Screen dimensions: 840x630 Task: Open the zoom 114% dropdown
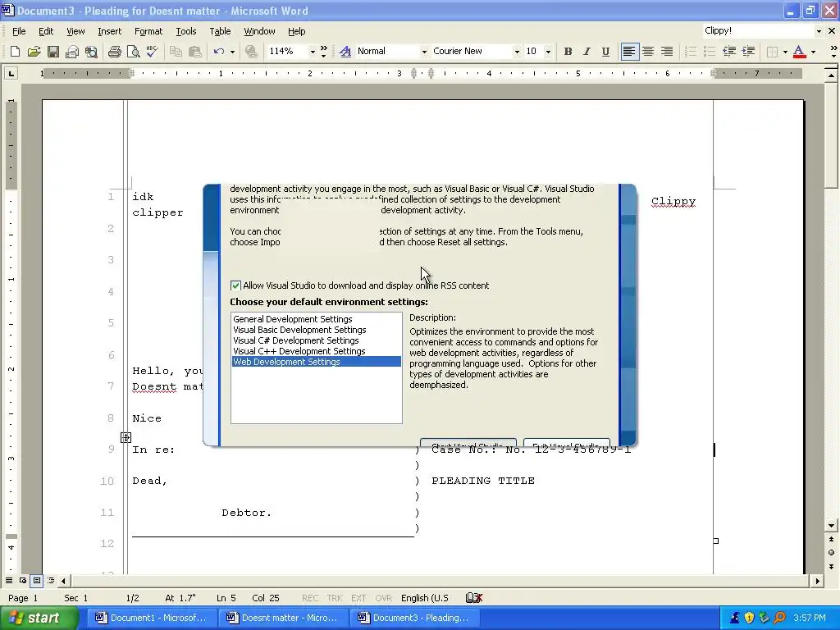pos(313,52)
